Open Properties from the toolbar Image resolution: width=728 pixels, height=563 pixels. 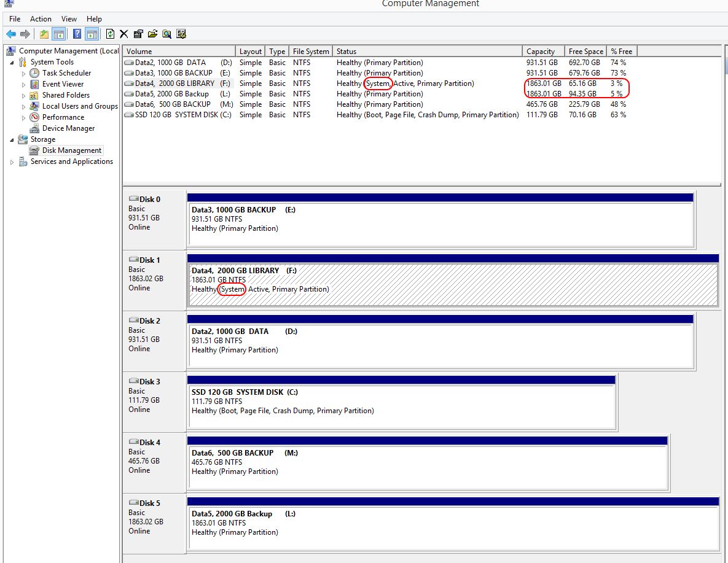(x=138, y=34)
